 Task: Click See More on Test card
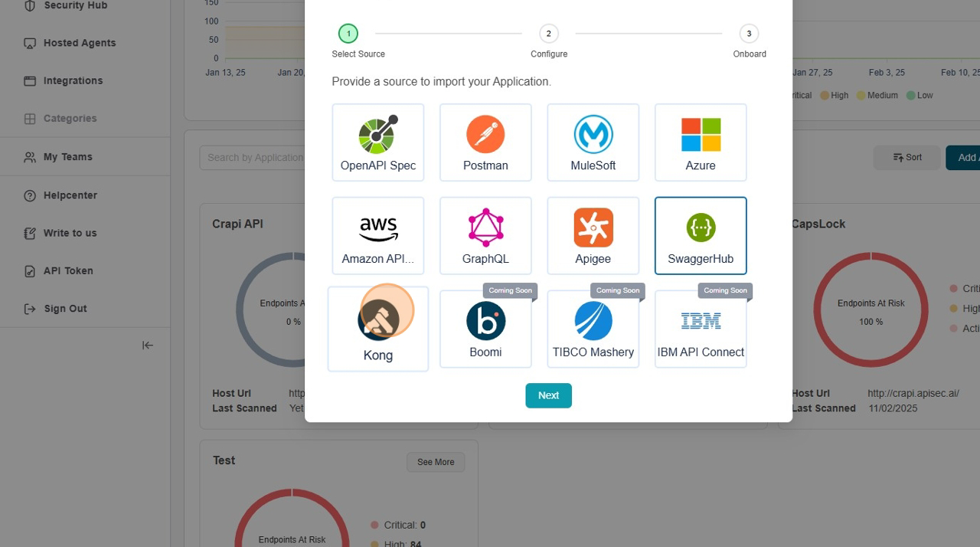(435, 462)
